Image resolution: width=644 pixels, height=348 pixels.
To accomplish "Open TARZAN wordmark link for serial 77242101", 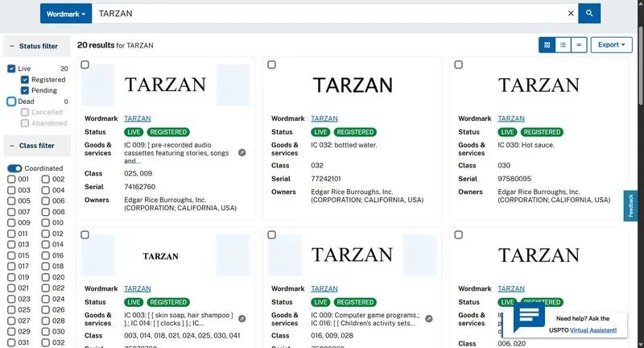I will tap(324, 118).
